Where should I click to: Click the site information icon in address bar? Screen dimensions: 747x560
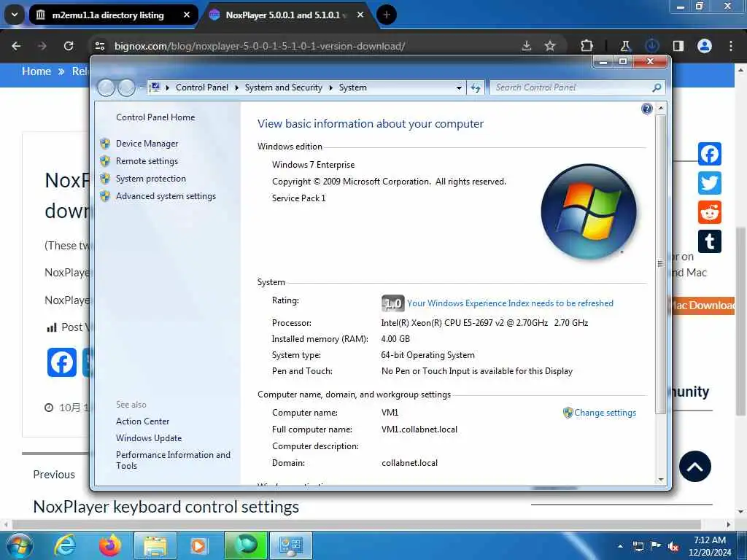point(100,46)
